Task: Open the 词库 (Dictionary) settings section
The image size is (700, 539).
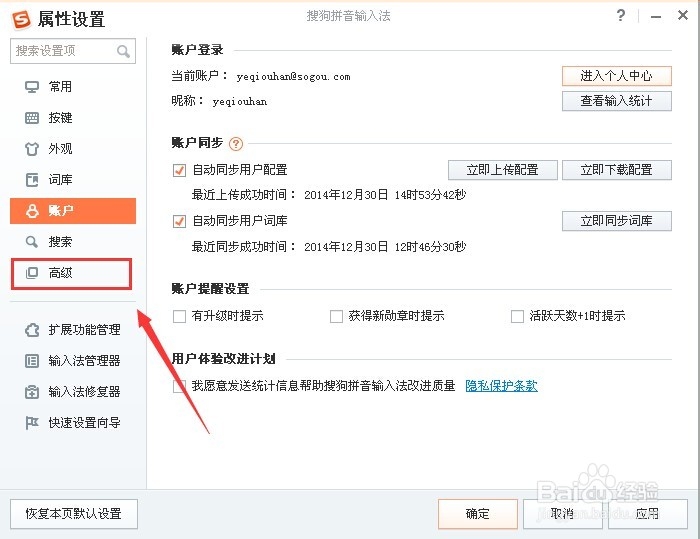Action: coord(60,180)
